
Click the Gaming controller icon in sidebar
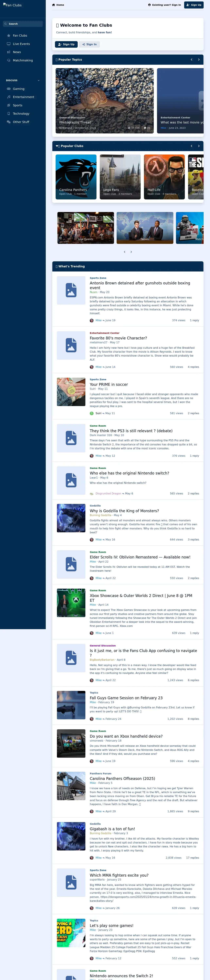pos(9,89)
